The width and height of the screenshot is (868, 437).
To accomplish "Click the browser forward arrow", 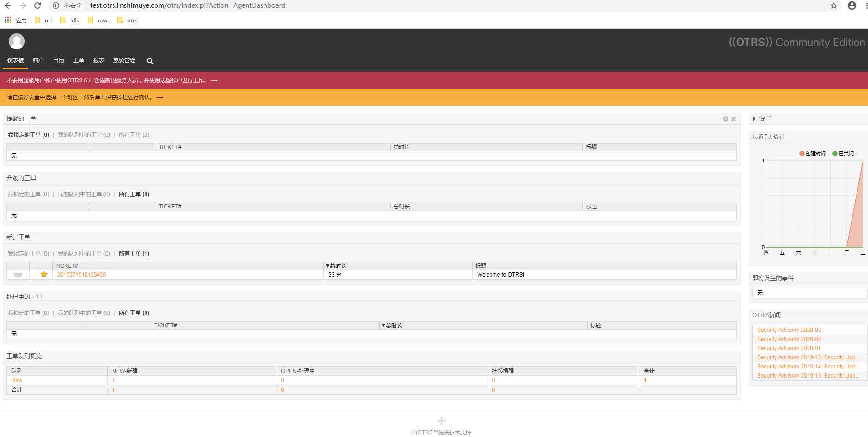I will point(23,5).
